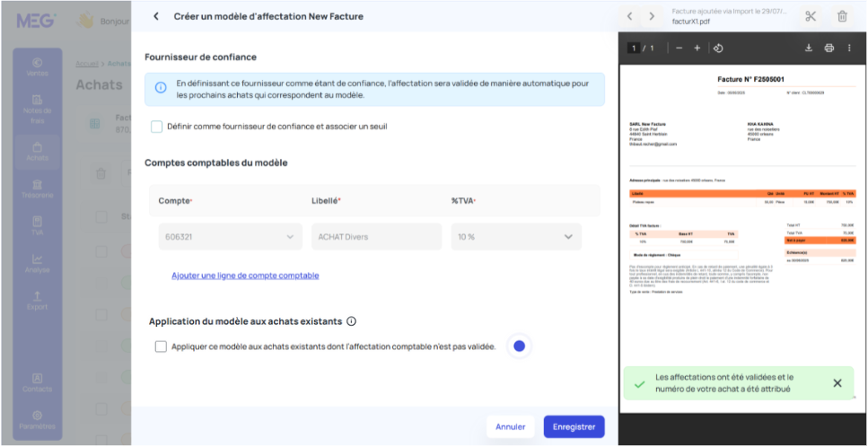868x447 pixels.
Task: Open Trésorerie in the sidebar
Action: click(37, 189)
